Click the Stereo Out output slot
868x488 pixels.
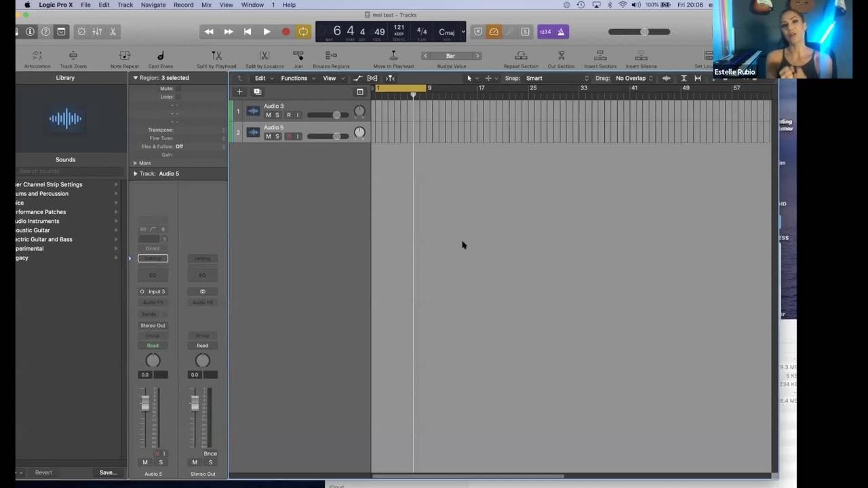153,325
